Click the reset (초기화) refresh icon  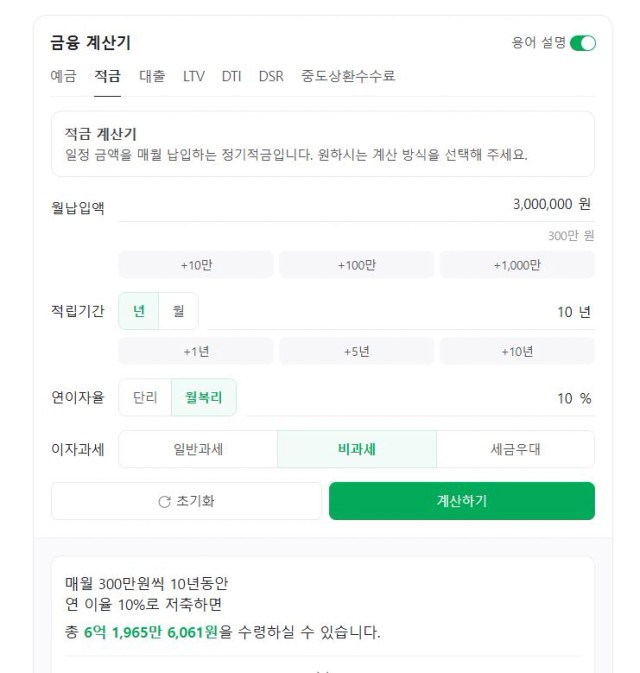(x=164, y=501)
